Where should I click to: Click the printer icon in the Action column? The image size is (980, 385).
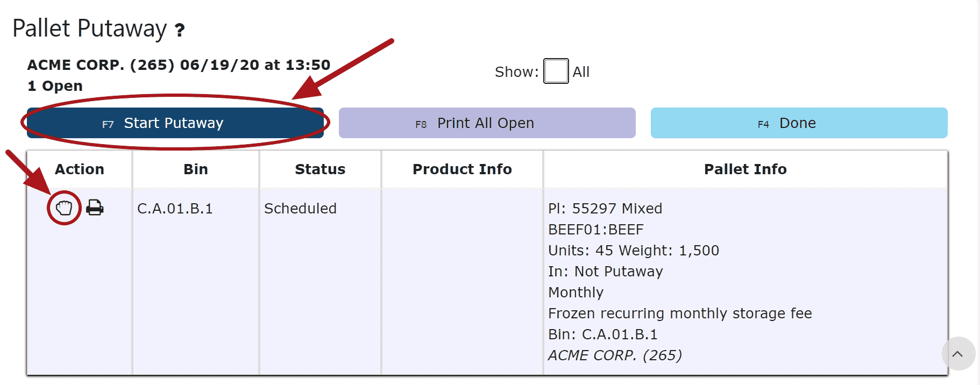95,208
